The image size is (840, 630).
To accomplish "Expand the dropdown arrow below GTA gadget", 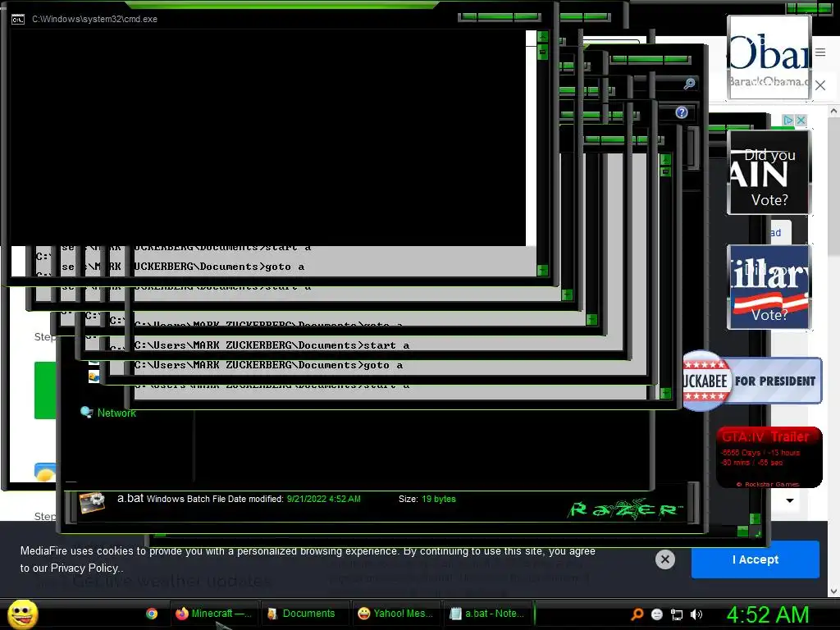I will 790,500.
